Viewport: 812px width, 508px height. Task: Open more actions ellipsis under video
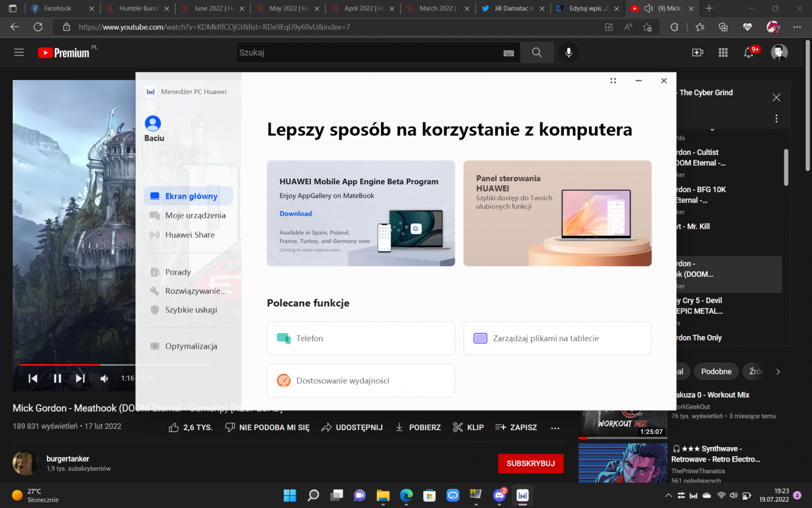pos(555,428)
